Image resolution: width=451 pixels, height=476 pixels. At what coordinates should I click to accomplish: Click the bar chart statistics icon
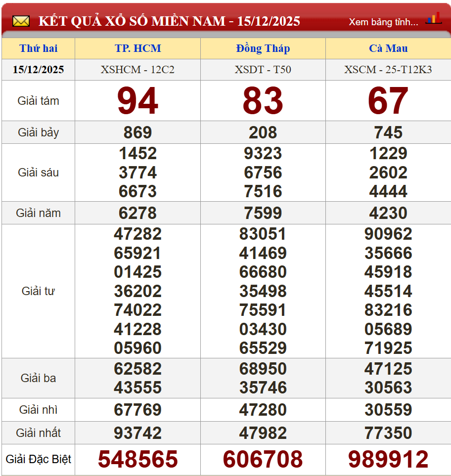pyautogui.click(x=433, y=19)
